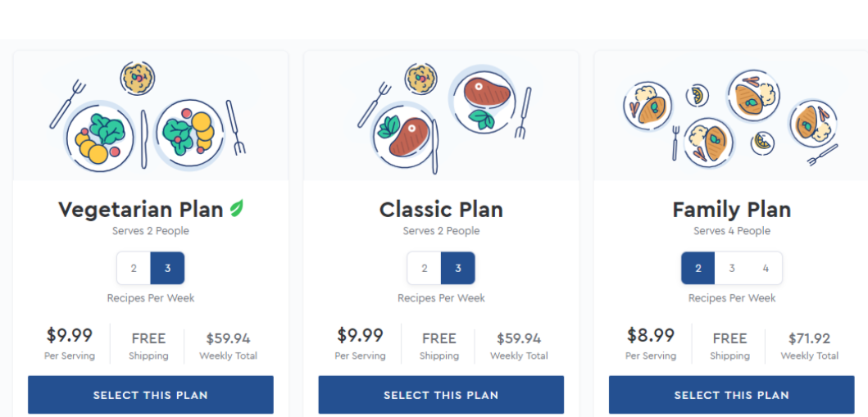The height and width of the screenshot is (417, 868).
Task: Choose 2 recipes per week on Classic Plan
Action: point(424,268)
